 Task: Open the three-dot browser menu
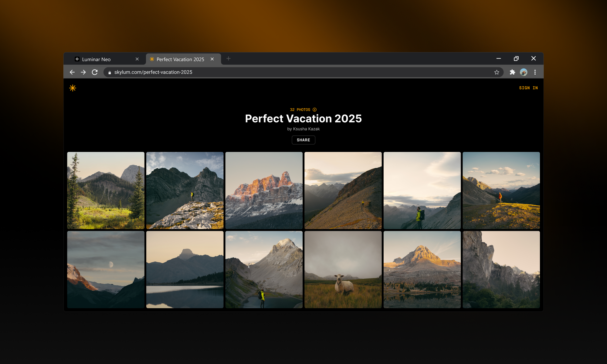535,72
